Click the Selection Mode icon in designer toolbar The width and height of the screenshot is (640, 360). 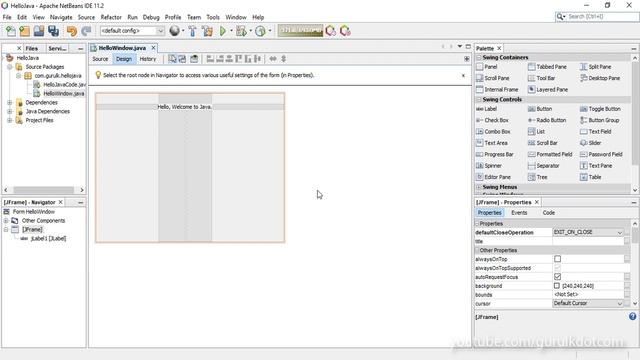(x=172, y=59)
